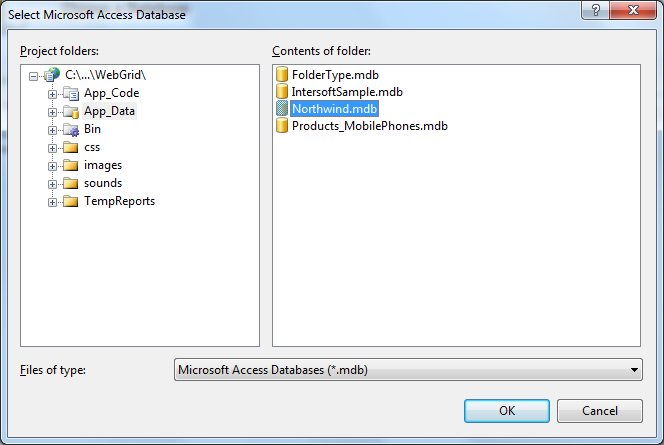
Task: Select the sounds folder in tree
Action: (102, 183)
